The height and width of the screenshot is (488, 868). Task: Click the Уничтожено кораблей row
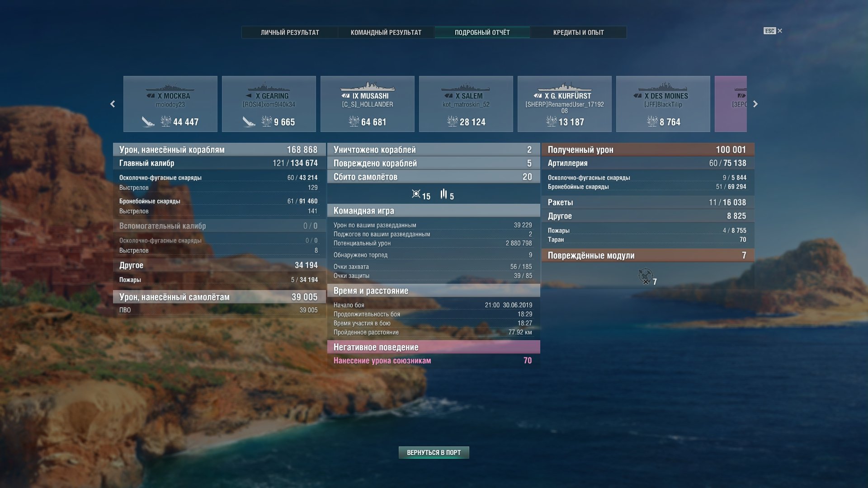click(434, 150)
